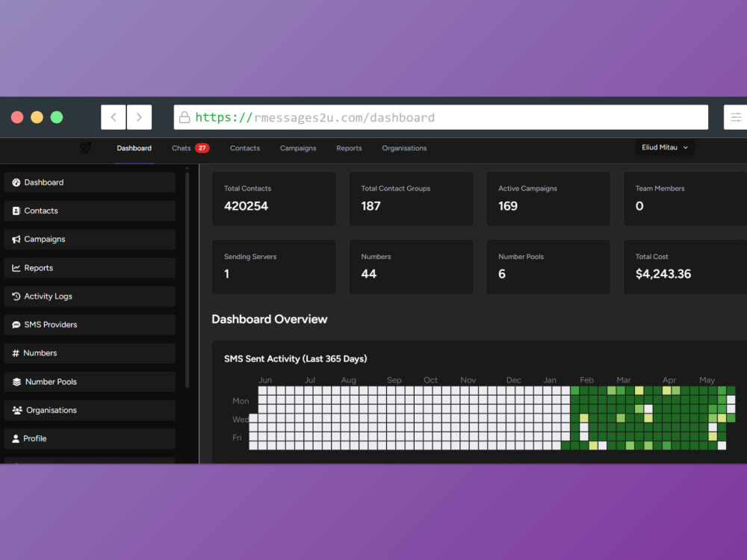
Task: Open the Organisations top tab
Action: (x=404, y=148)
